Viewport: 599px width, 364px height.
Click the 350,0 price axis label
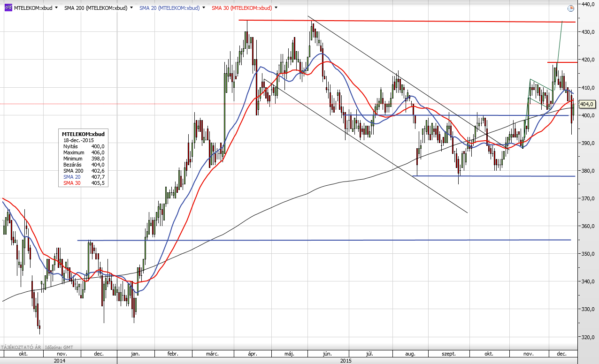588,254
